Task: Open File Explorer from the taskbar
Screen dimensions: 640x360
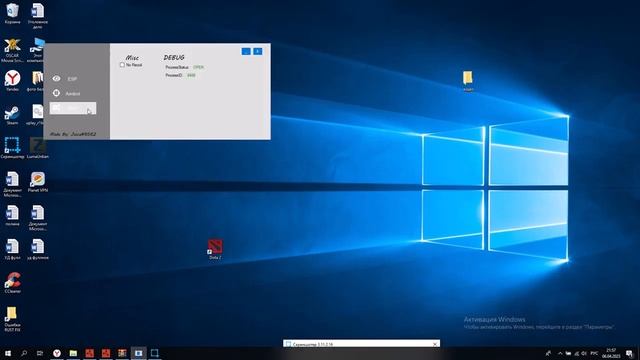Action: (x=73, y=353)
